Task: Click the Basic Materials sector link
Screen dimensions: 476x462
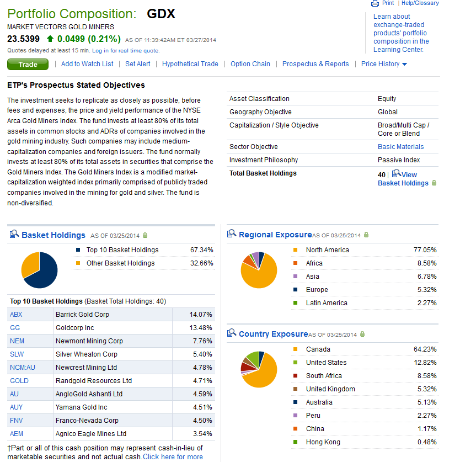Action: pyautogui.click(x=401, y=147)
